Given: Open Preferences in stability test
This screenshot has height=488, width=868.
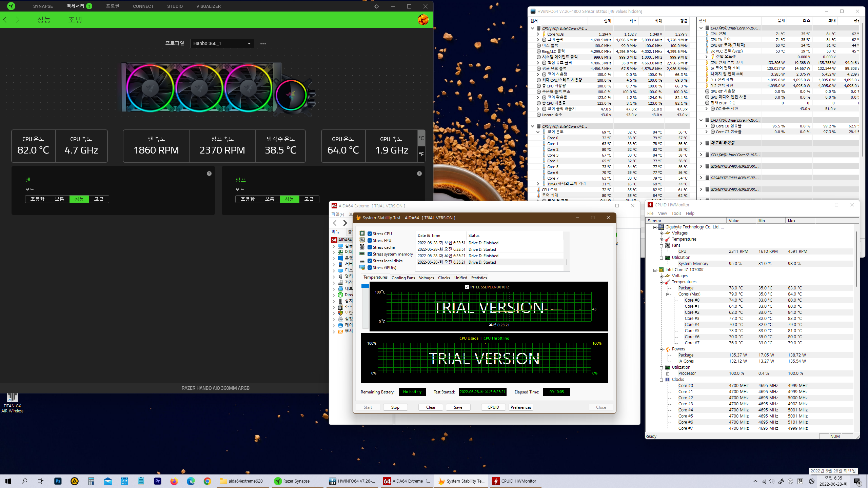Looking at the screenshot, I should click(521, 407).
